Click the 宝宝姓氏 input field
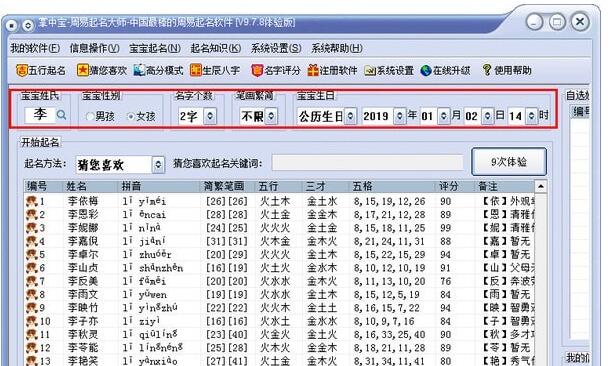This screenshot has width=611, height=366. 40,115
